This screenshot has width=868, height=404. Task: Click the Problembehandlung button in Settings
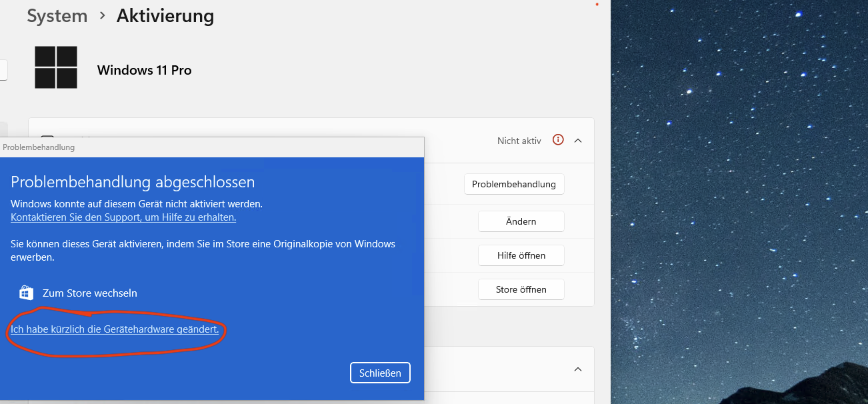[514, 184]
